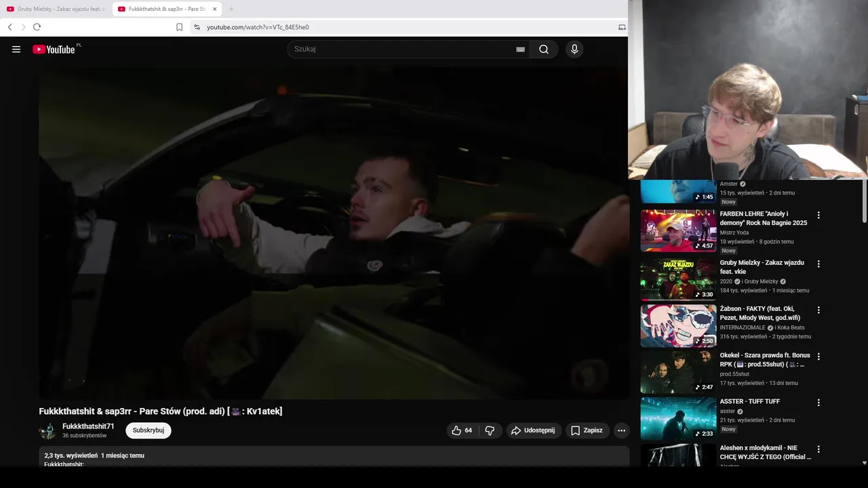Image resolution: width=868 pixels, height=488 pixels.
Task: Click the 'asster' channel name
Action: pos(728,411)
